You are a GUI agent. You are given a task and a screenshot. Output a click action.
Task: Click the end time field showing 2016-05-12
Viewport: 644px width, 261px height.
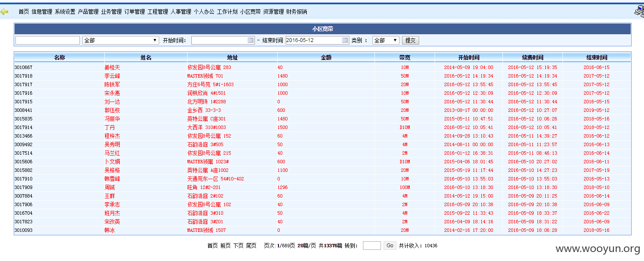(317, 40)
